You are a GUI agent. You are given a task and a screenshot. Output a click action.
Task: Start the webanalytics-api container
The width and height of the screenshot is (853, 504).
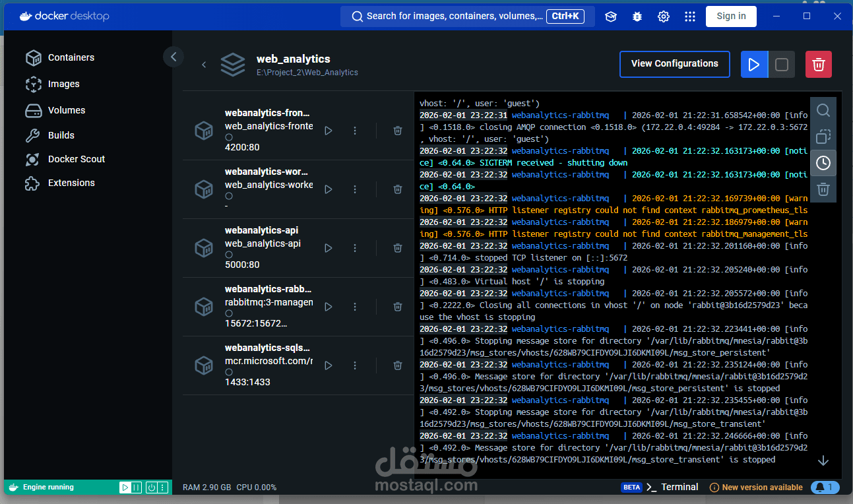[x=329, y=248]
